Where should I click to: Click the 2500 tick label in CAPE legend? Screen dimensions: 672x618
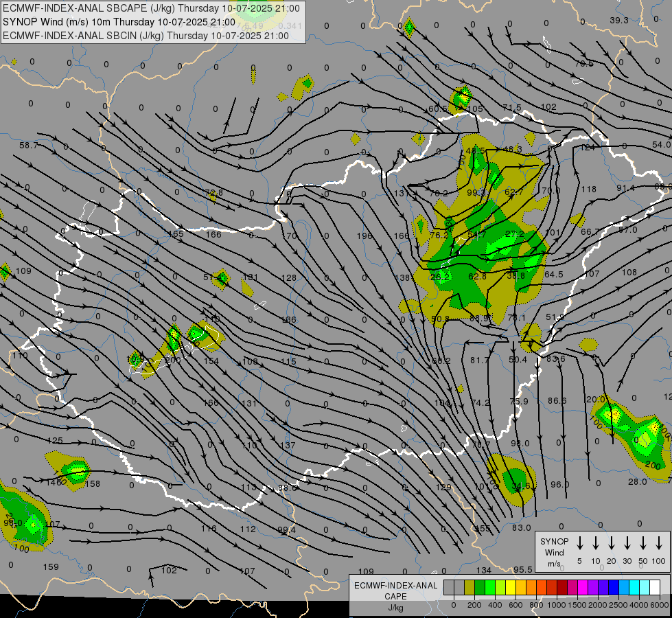point(618,605)
